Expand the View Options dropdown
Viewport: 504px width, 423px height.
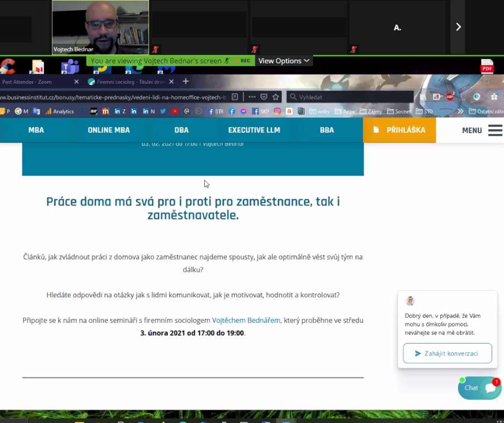(284, 61)
